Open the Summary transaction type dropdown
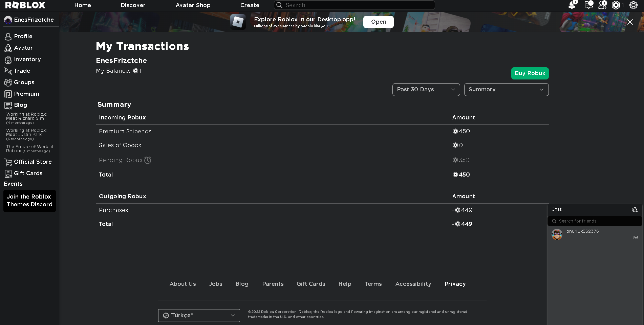Screen dimensions: 644x325 point(507,90)
